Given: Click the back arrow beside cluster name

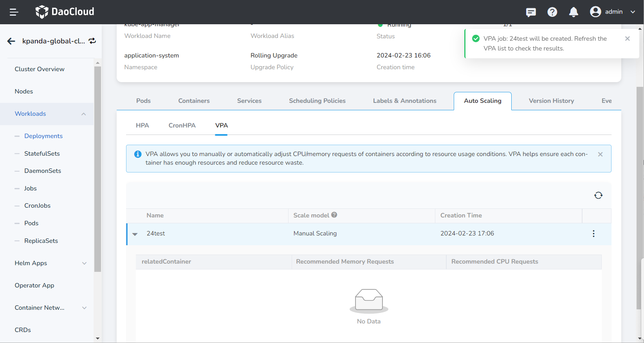Looking at the screenshot, I should point(11,41).
